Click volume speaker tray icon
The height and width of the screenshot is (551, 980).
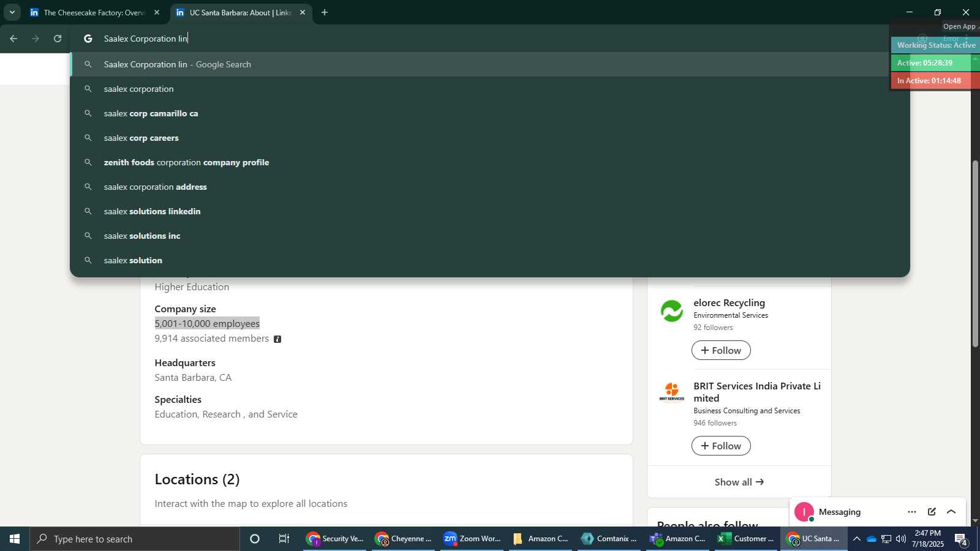pyautogui.click(x=901, y=539)
